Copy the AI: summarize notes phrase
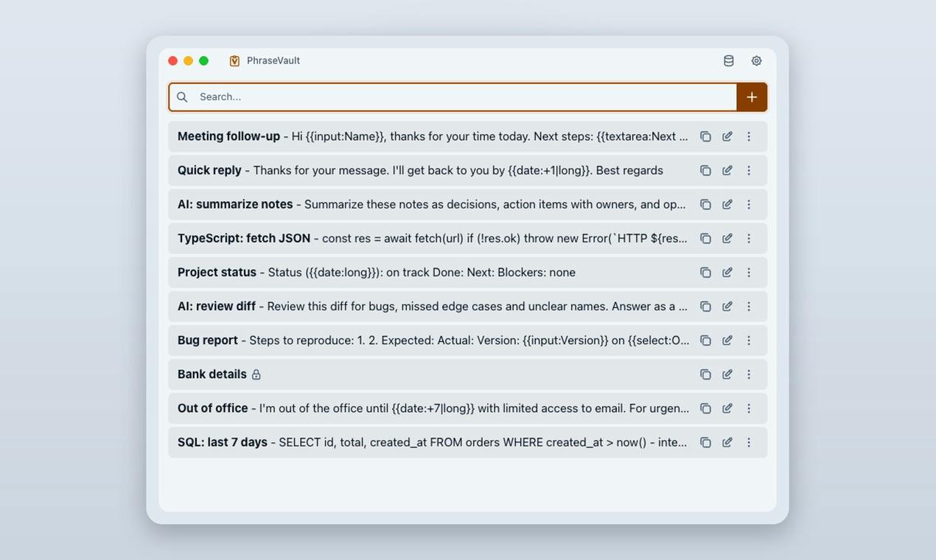The width and height of the screenshot is (936, 560). click(x=705, y=204)
